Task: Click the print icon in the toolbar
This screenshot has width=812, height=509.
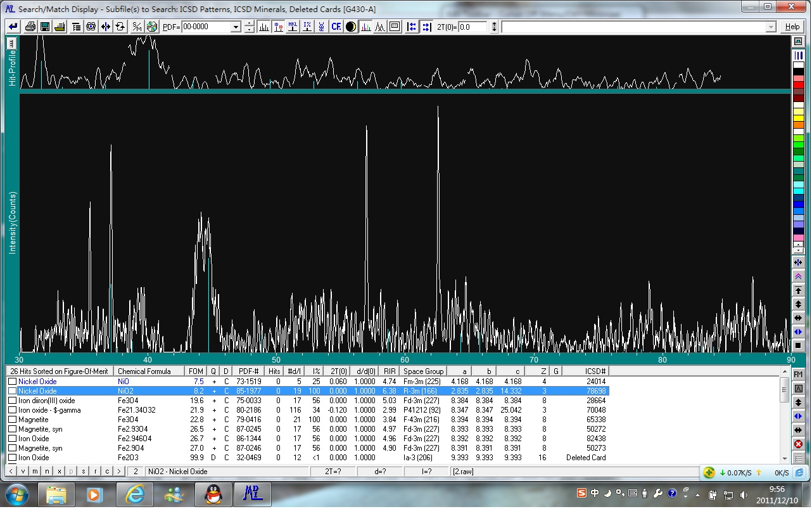Action: pyautogui.click(x=30, y=27)
